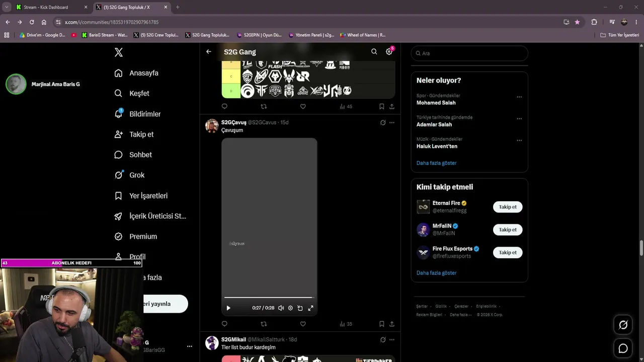Repost the S2GÇavuş post
The image size is (644, 362).
(x=264, y=324)
